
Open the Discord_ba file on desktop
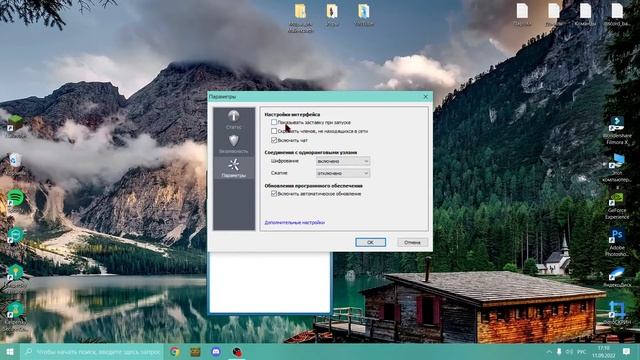[x=617, y=15]
